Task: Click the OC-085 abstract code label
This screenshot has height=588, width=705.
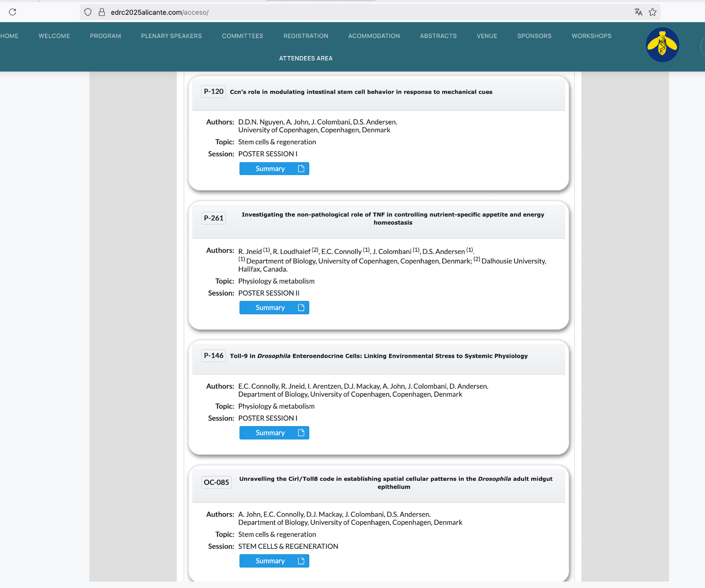Action: (216, 482)
